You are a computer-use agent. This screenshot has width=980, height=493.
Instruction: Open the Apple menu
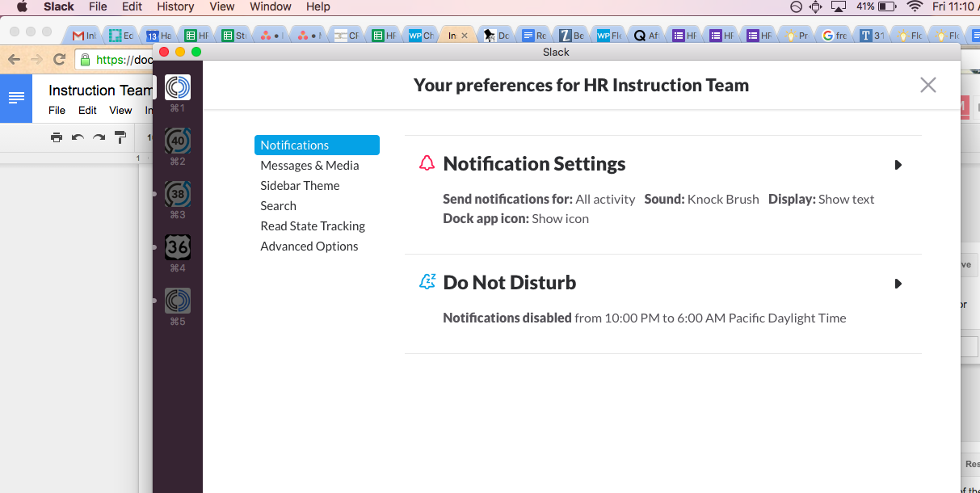click(22, 6)
